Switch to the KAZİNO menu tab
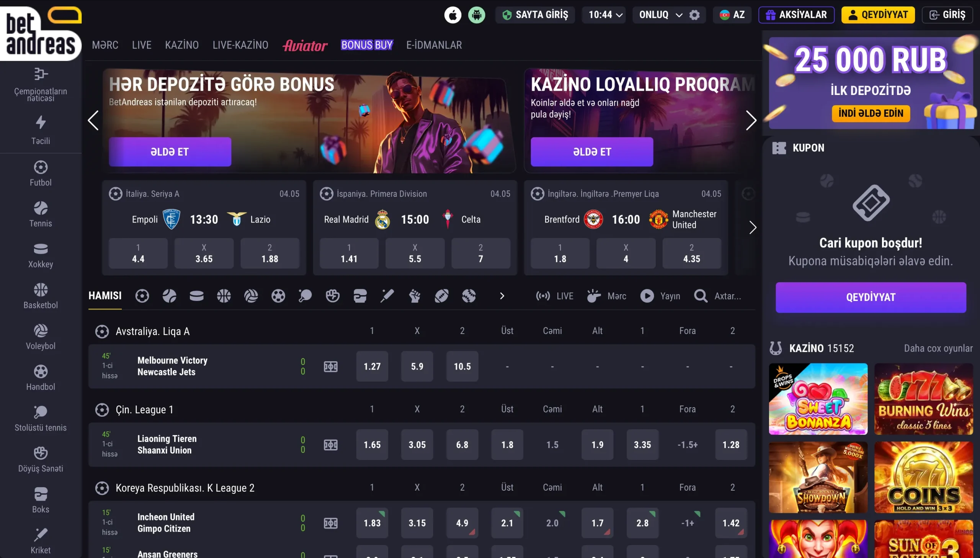Screen dimensions: 980x558 click(182, 45)
